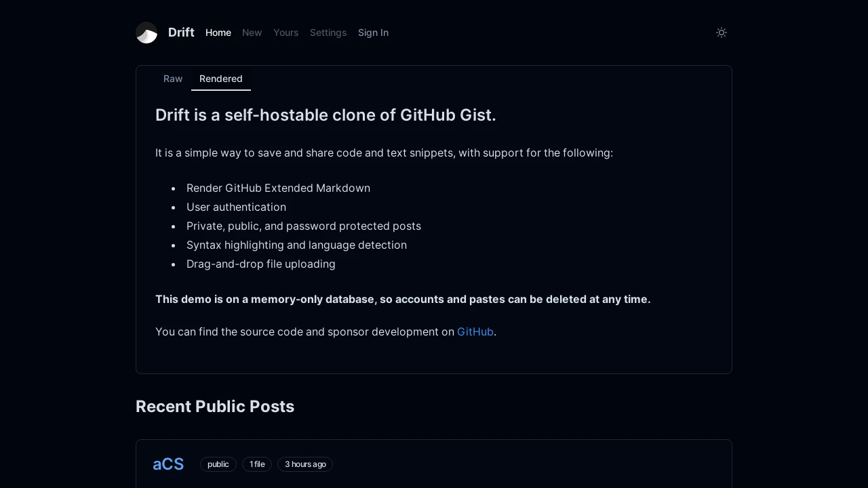Switch to the Raw tab
The width and height of the screenshot is (868, 488).
click(x=173, y=79)
